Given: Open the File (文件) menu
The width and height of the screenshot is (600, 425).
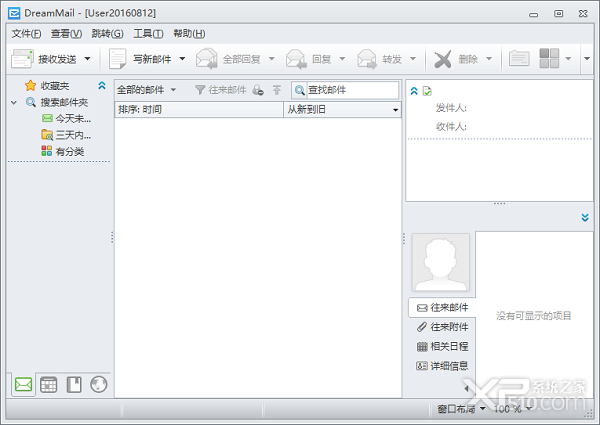Looking at the screenshot, I should pos(26,34).
